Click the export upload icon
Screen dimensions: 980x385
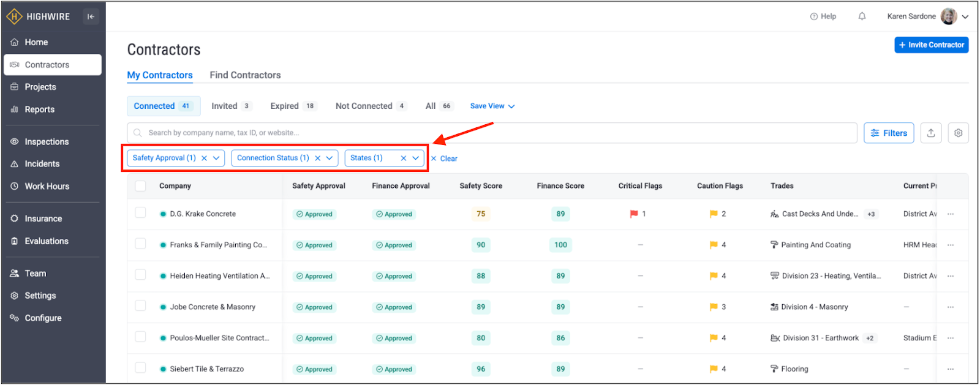pos(931,133)
